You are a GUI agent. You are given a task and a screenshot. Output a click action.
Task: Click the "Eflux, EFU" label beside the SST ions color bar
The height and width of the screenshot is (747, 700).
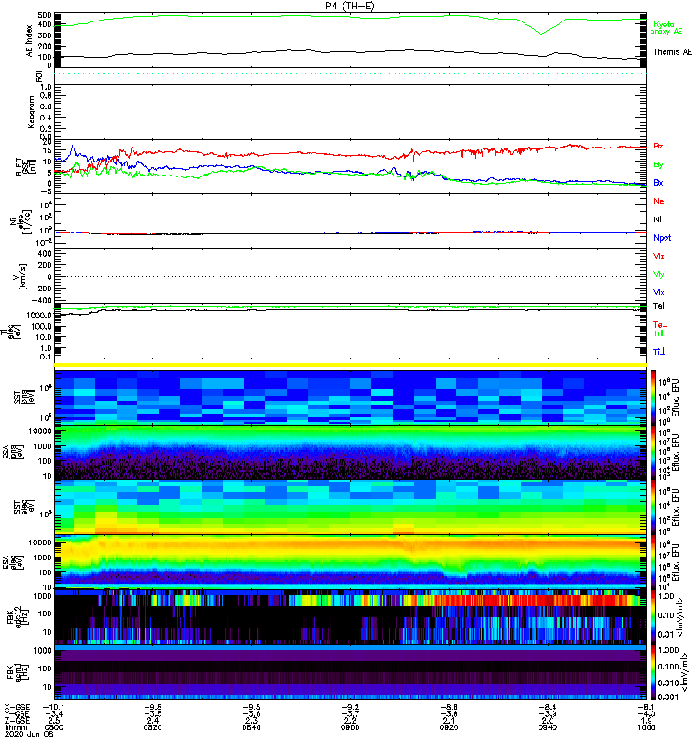point(676,398)
